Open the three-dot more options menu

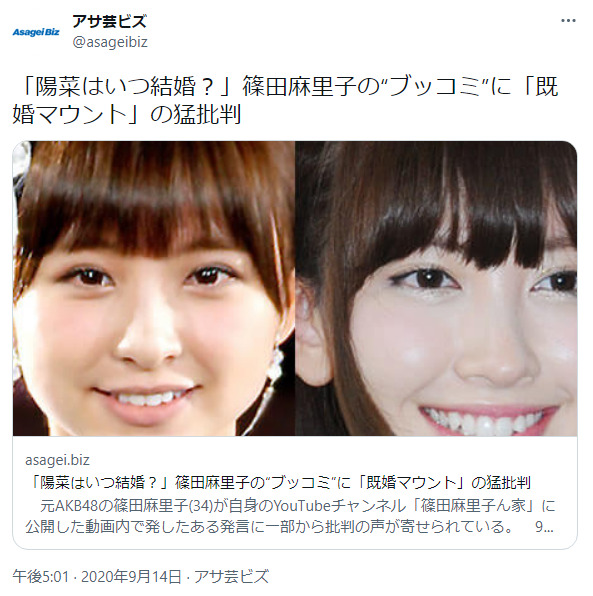coord(568,21)
